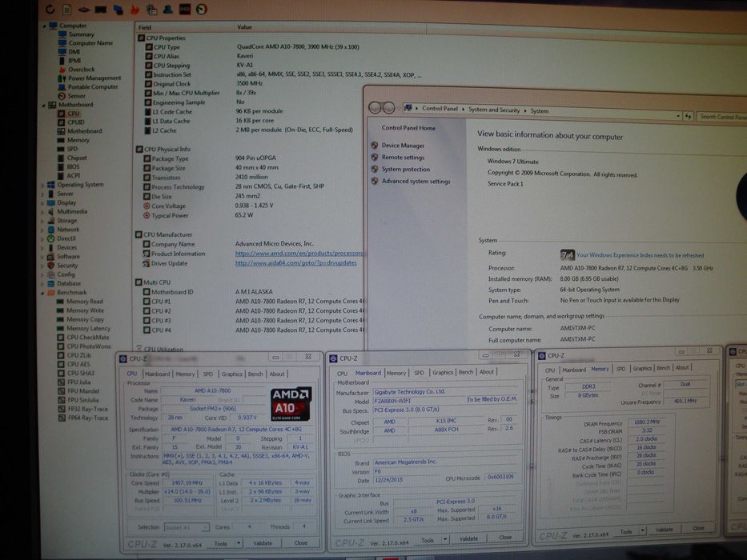Viewport: 747px width, 560px height.
Task: Switch to Graphics tab in first CPU-Z window
Action: pyautogui.click(x=232, y=374)
